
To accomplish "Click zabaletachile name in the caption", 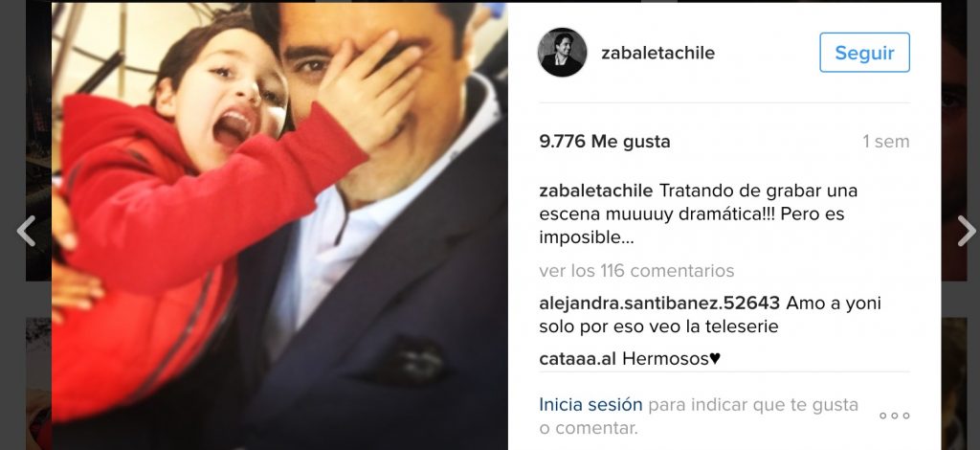I will [x=595, y=190].
